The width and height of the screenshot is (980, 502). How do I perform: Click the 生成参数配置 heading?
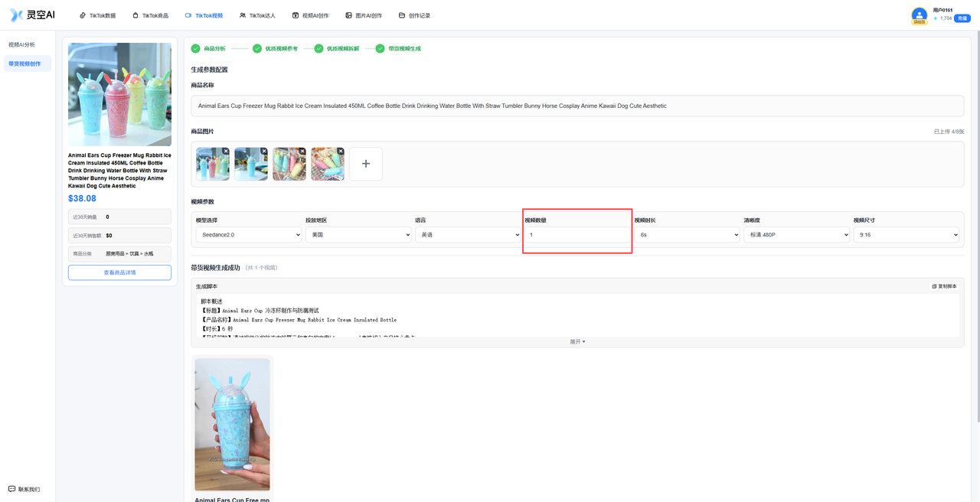(x=209, y=70)
